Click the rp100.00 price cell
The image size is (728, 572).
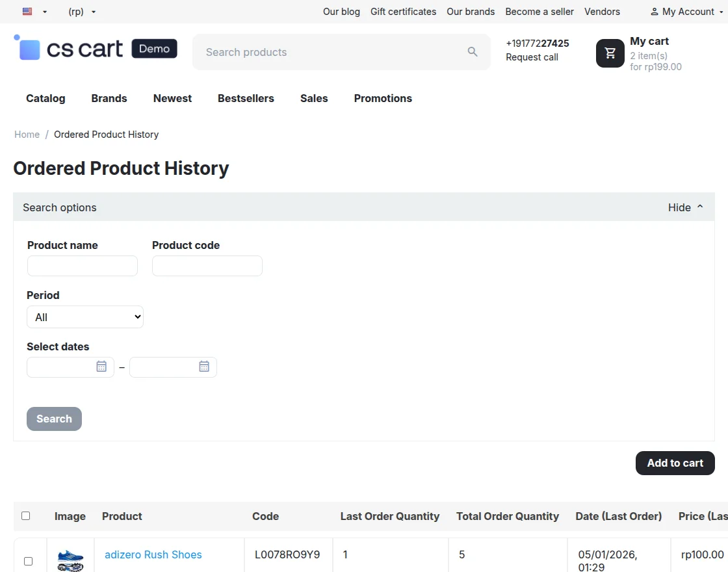pyautogui.click(x=702, y=555)
